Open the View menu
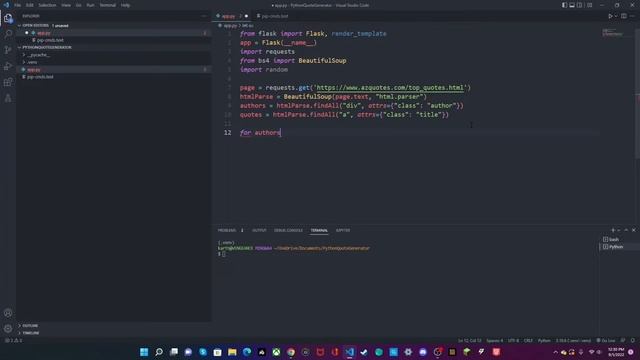640x360 pixels. coord(66,5)
